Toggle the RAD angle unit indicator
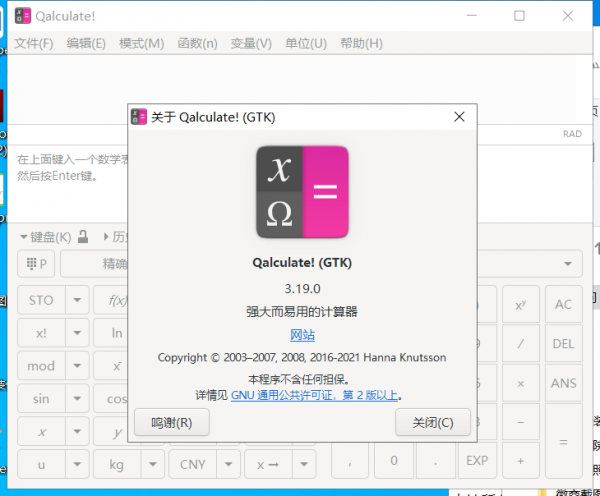This screenshot has width=600, height=496. [572, 134]
